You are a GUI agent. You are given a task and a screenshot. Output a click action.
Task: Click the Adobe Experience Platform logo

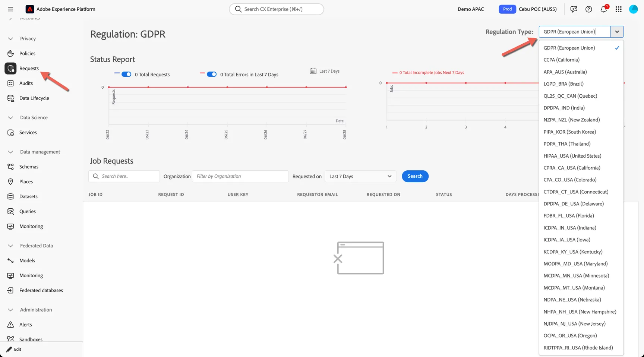(29, 9)
